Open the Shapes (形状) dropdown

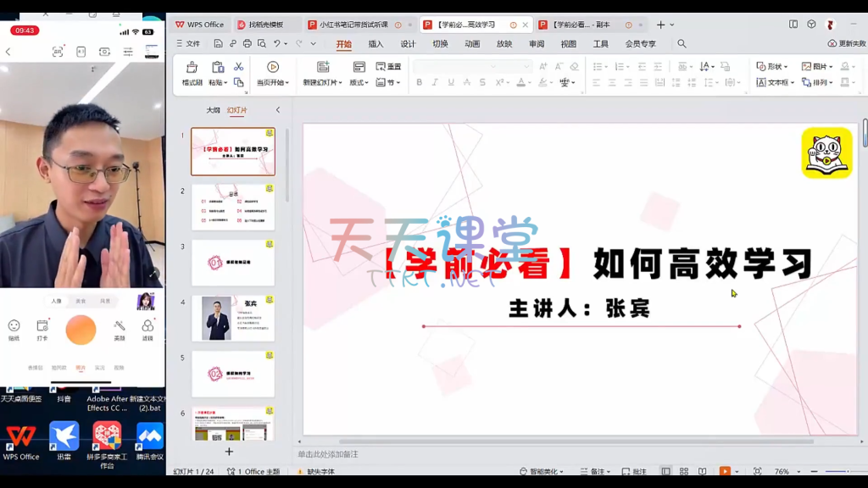tap(771, 66)
